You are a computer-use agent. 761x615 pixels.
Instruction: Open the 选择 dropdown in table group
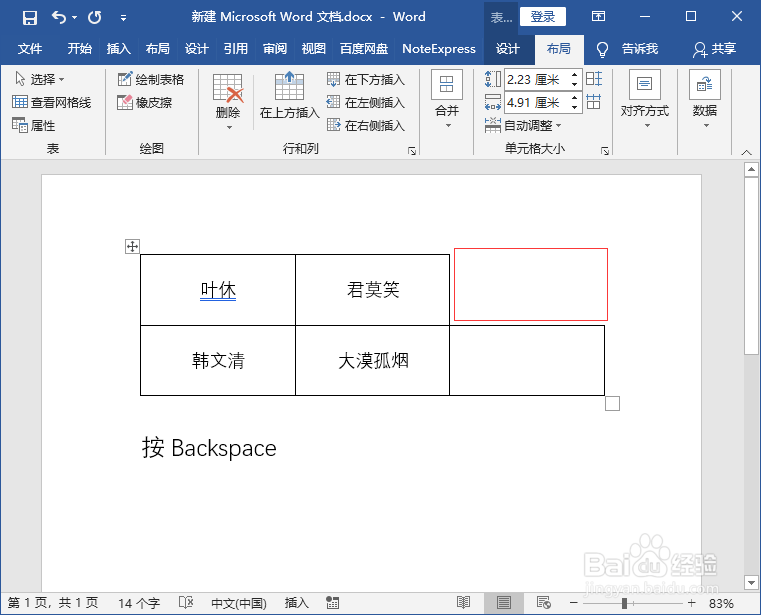[x=40, y=79]
